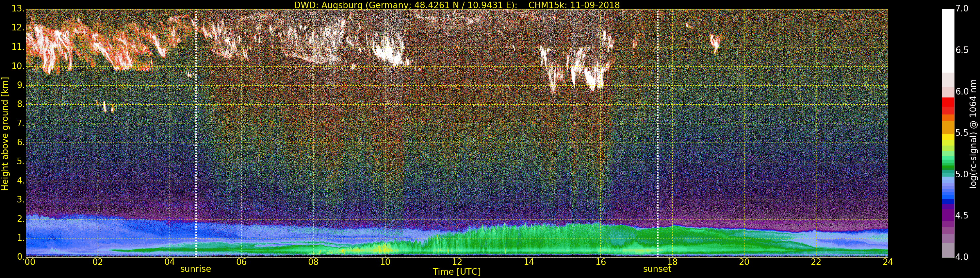Click the white top section of colorbar
The width and height of the screenshot is (980, 278).
tap(948, 41)
